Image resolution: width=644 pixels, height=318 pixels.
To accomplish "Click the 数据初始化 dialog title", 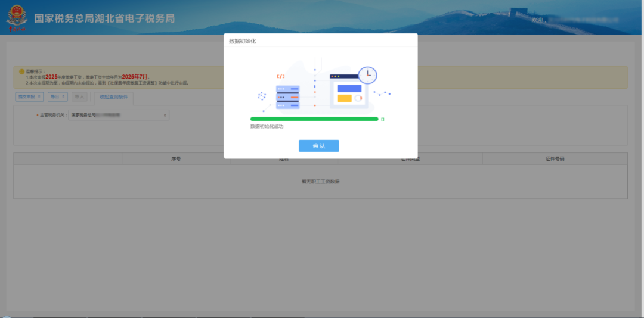I will point(243,41).
